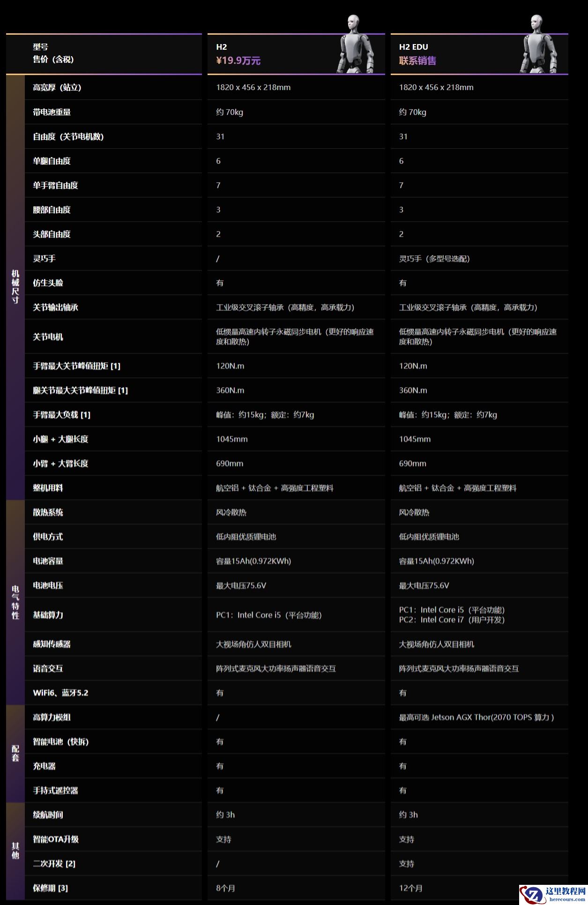
Task: Click the H2 price ¥19.9万元
Action: (x=238, y=60)
